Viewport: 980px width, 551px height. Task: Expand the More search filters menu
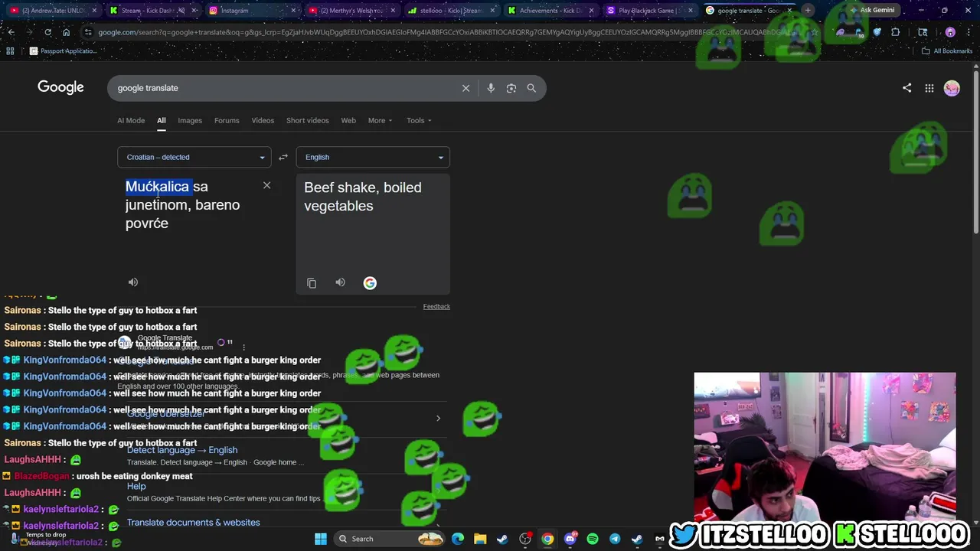[380, 120]
